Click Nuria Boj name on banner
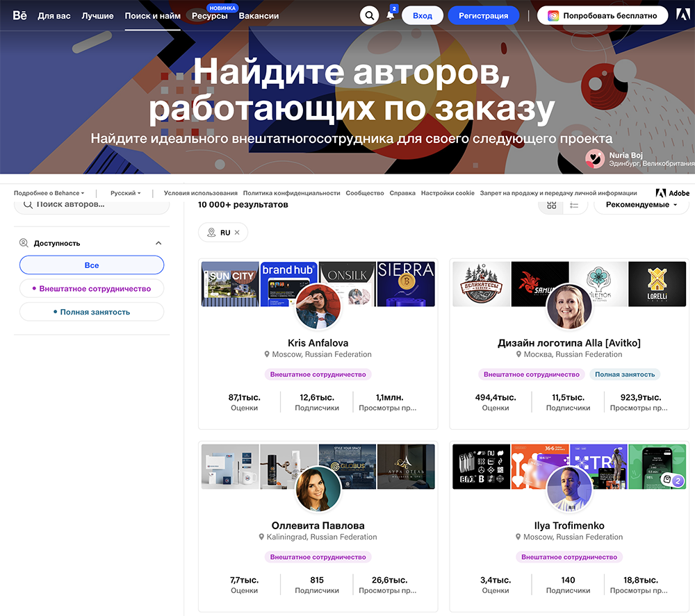The image size is (695, 616). pos(625,155)
